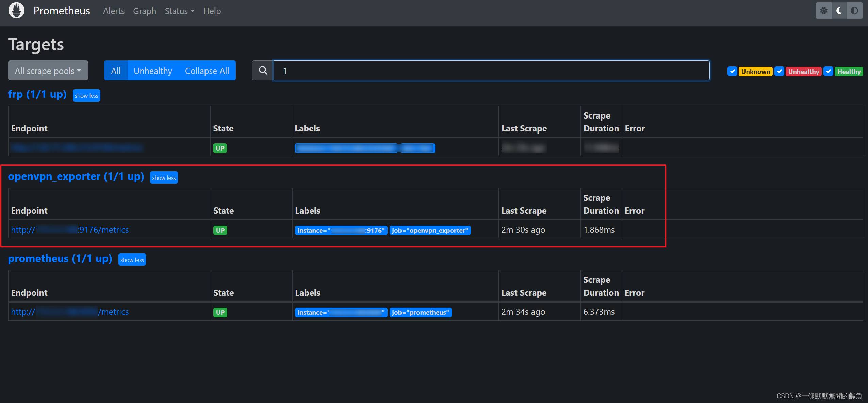Select the Unhealthy targets filter
The height and width of the screenshot is (403, 868).
[153, 71]
